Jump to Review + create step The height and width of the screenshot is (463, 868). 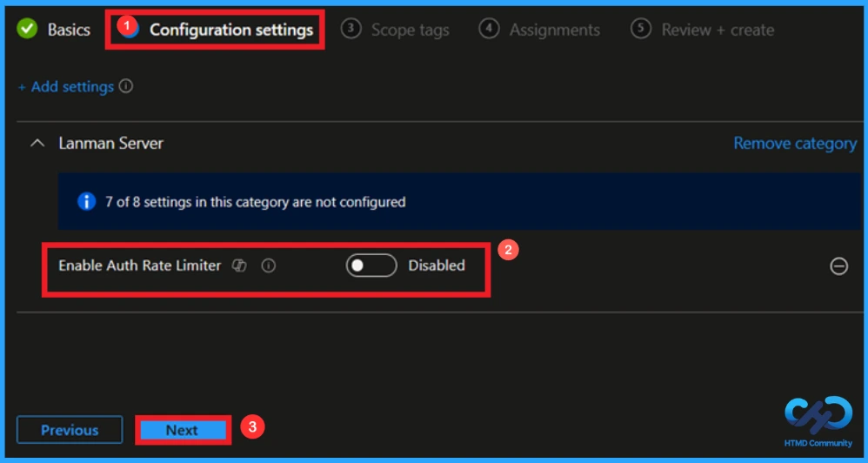click(718, 30)
